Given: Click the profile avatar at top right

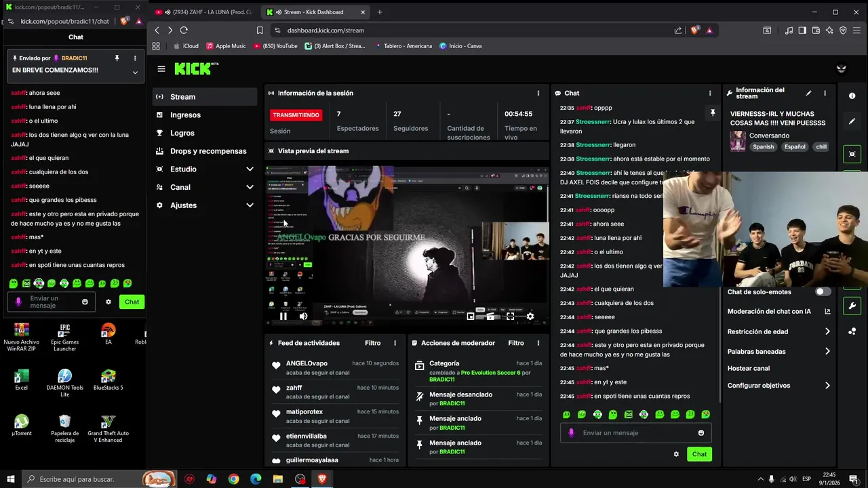Looking at the screenshot, I should [842, 68].
